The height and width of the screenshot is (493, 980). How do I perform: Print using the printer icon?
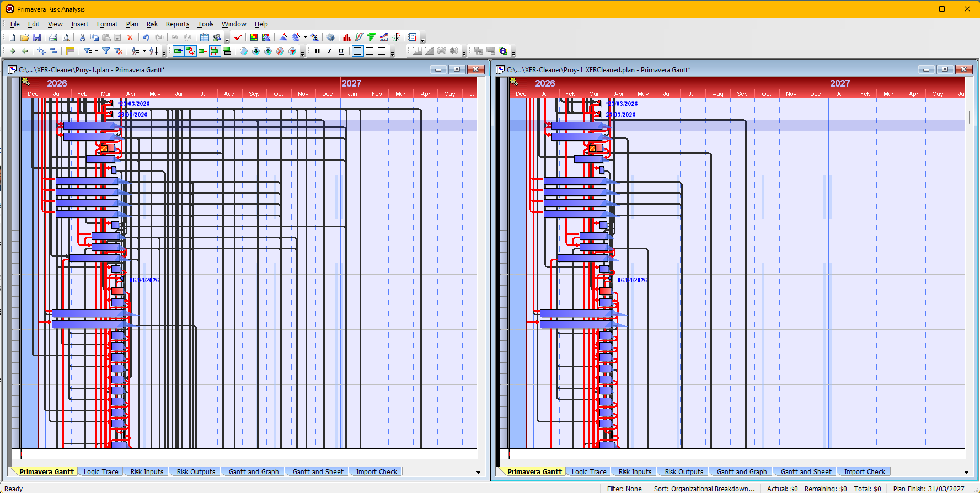pyautogui.click(x=53, y=37)
